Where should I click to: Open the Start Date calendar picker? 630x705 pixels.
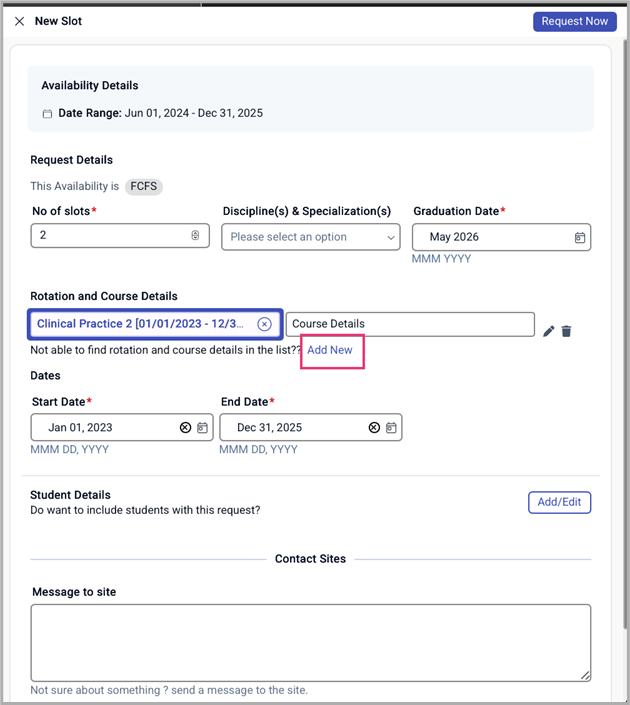[x=202, y=427]
